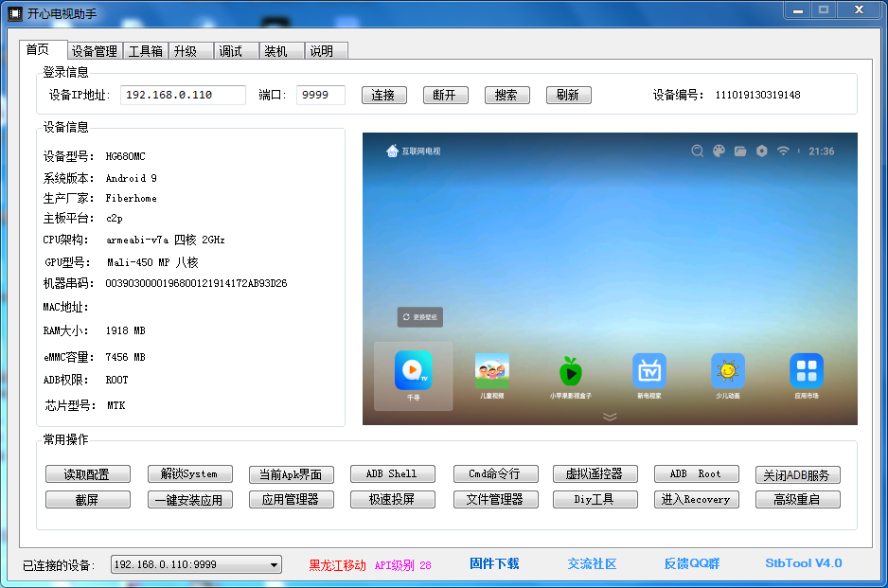Screen dimensions: 888x588
Task: Click the ADB Root button
Action: pyautogui.click(x=697, y=473)
